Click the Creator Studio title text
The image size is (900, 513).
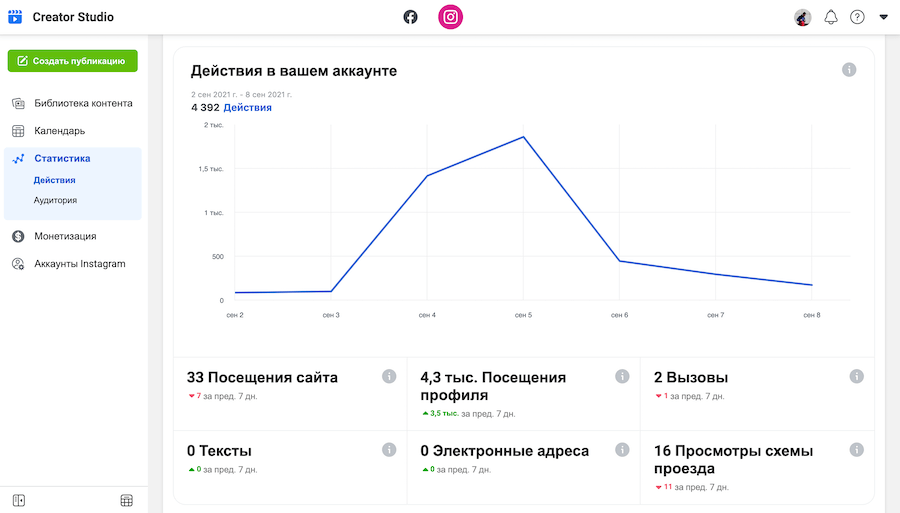[x=73, y=17]
